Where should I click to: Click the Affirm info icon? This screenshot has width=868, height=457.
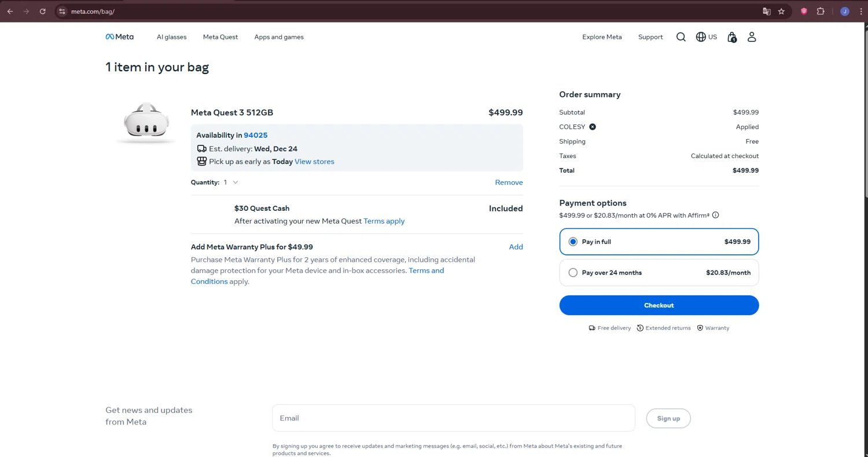(716, 215)
